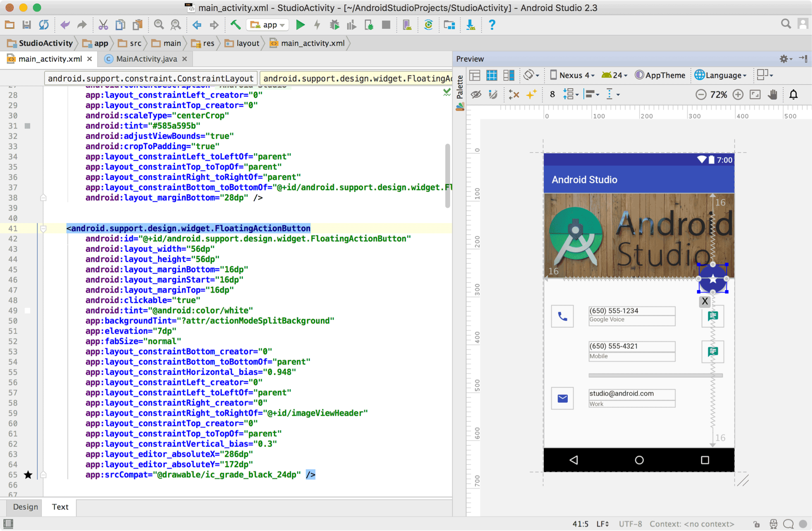Click the tint color swatch in gutter line 31
This screenshot has height=531, width=812.
click(x=28, y=126)
